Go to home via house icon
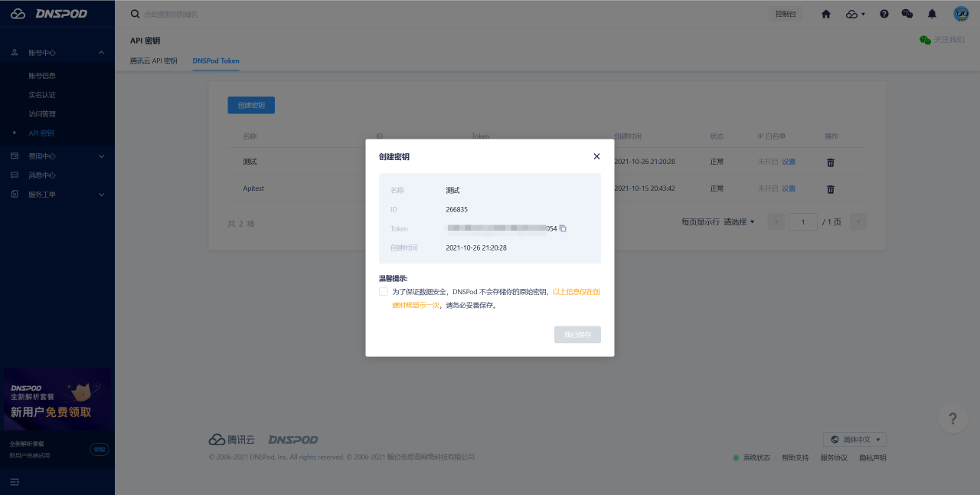980x495 pixels. click(x=826, y=14)
